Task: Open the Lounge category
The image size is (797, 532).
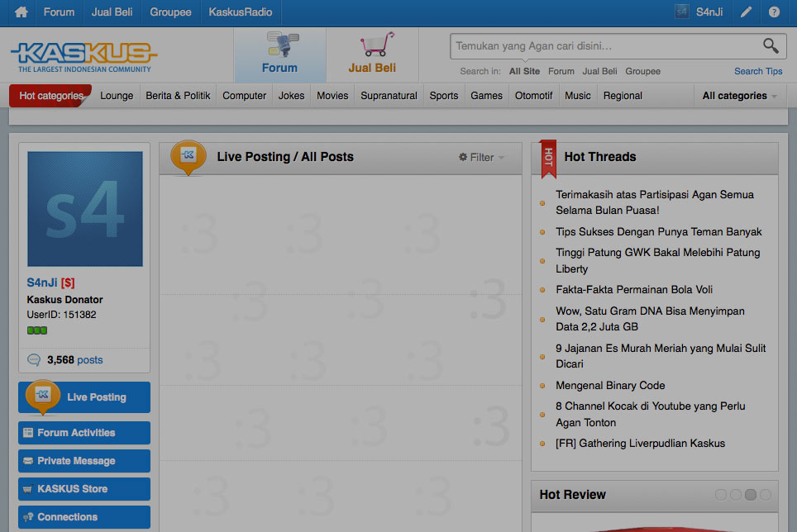Action: (117, 96)
